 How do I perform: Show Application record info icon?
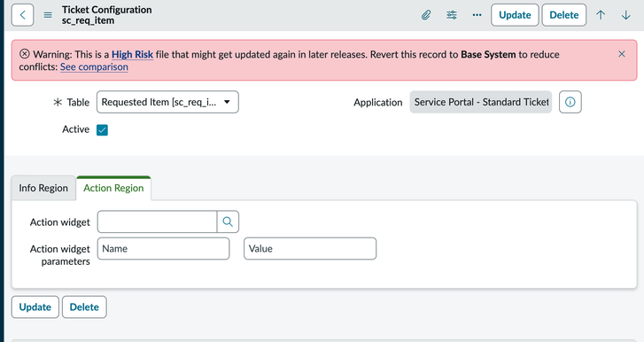pos(570,102)
